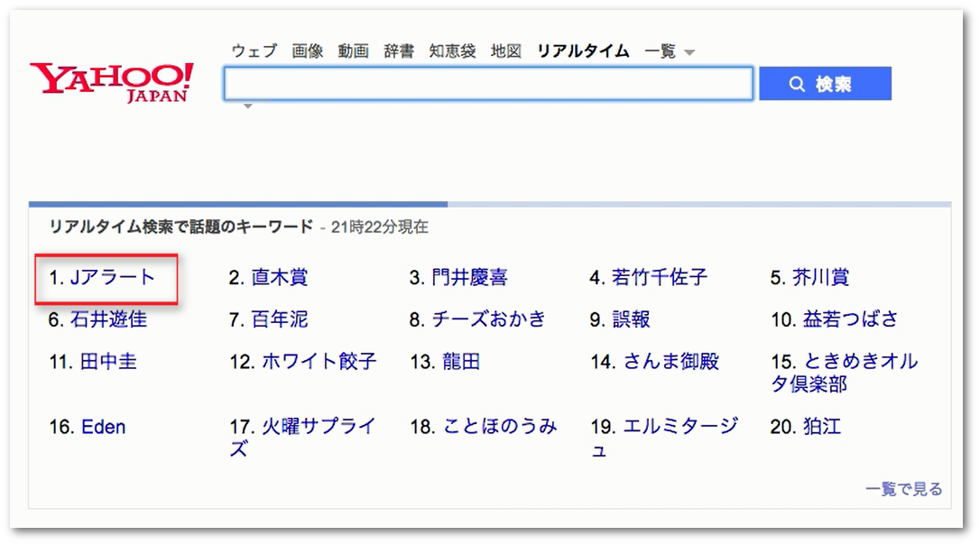Open the small triangle below search box
This screenshot has width=980, height=545.
(x=248, y=106)
